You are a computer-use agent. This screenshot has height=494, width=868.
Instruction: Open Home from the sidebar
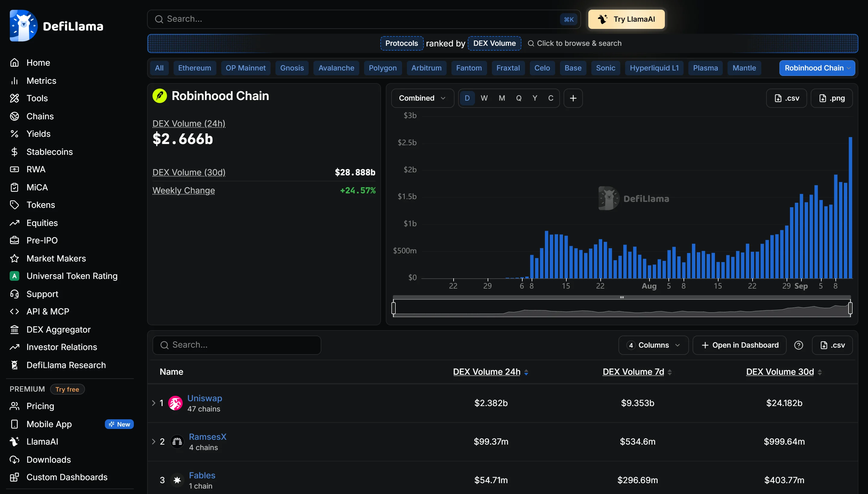pos(38,63)
